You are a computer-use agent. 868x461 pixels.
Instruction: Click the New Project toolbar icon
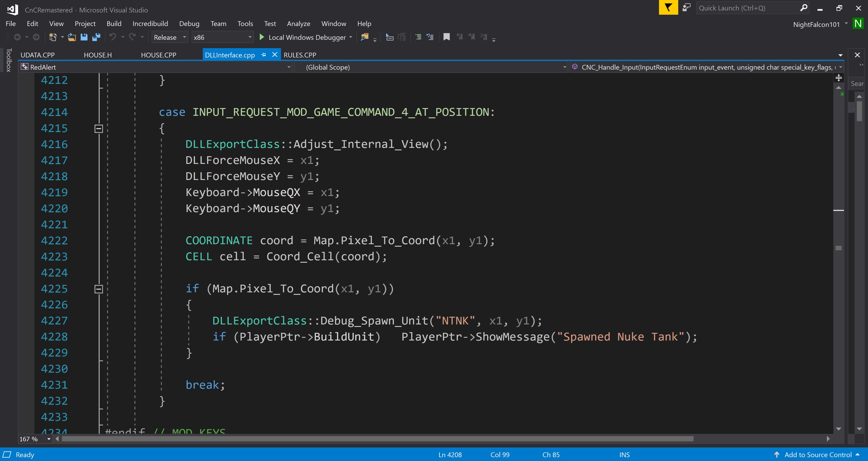coord(53,37)
